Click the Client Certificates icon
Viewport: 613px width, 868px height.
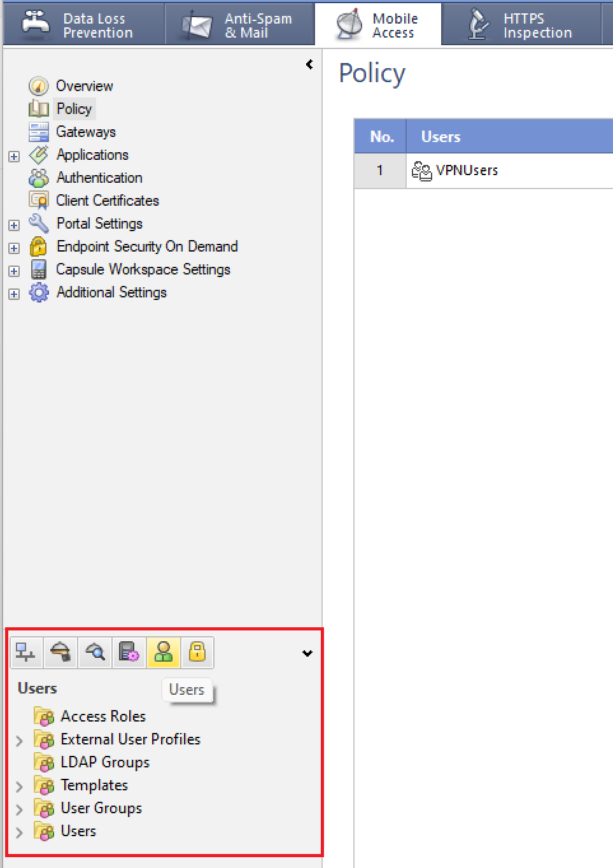[39, 201]
